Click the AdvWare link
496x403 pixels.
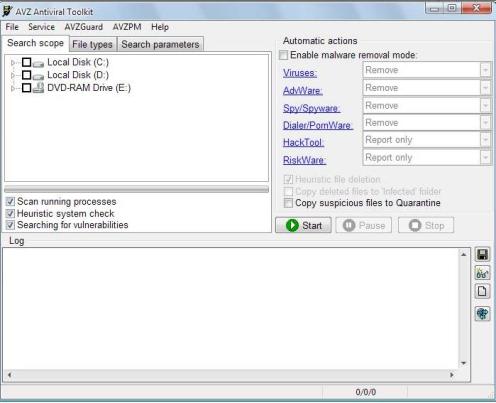(303, 90)
